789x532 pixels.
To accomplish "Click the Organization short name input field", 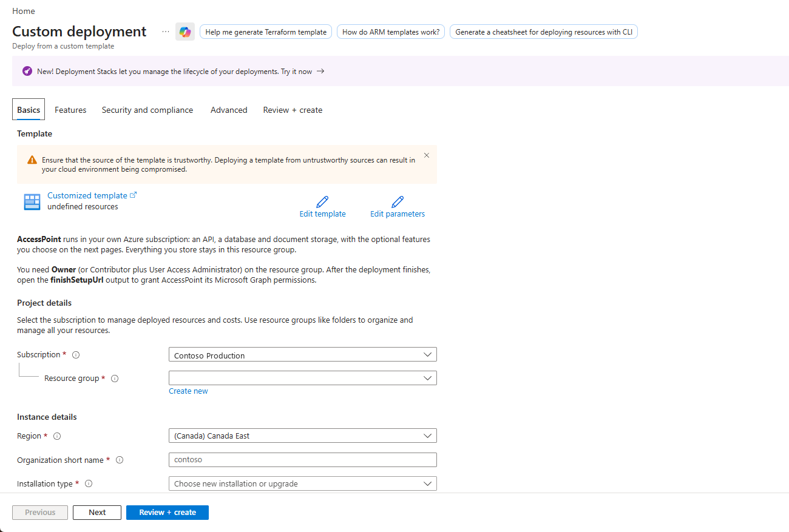I will click(x=303, y=460).
